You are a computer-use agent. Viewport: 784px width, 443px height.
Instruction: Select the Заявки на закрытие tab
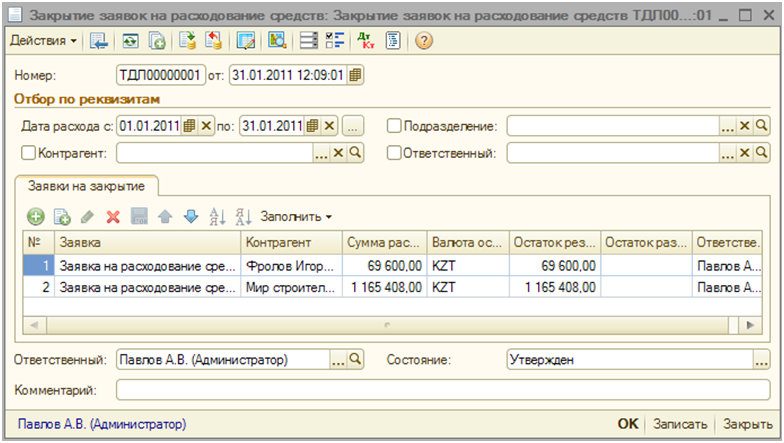(88, 186)
